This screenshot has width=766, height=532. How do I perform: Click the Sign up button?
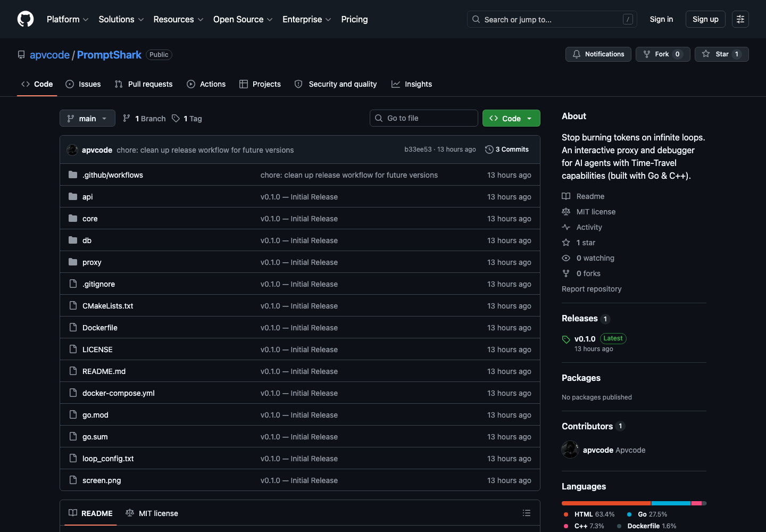705,19
